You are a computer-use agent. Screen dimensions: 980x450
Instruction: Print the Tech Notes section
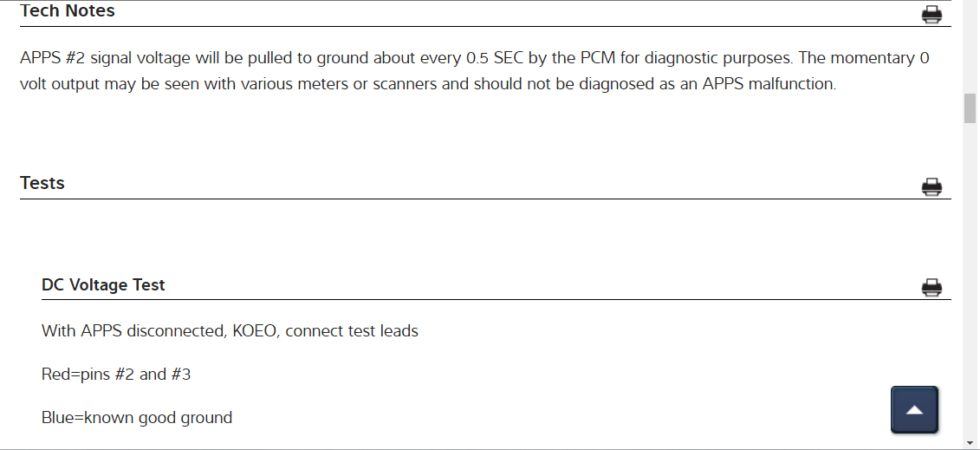click(931, 14)
